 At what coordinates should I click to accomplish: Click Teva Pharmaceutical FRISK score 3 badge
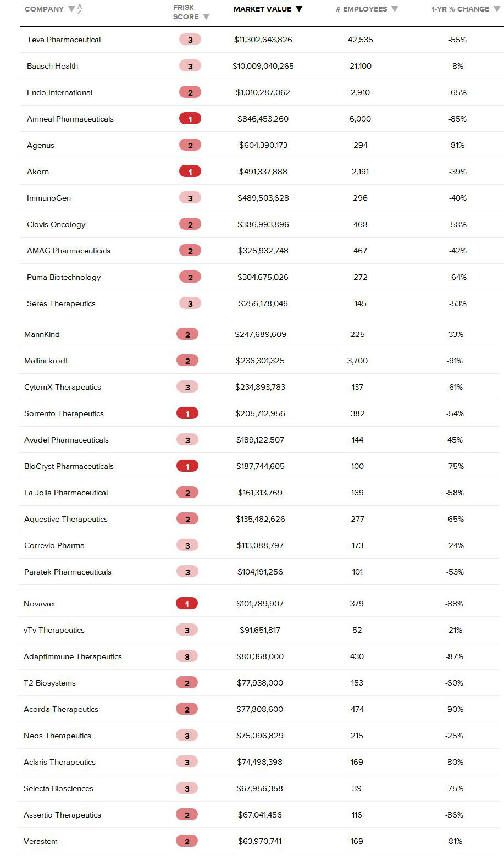[190, 40]
